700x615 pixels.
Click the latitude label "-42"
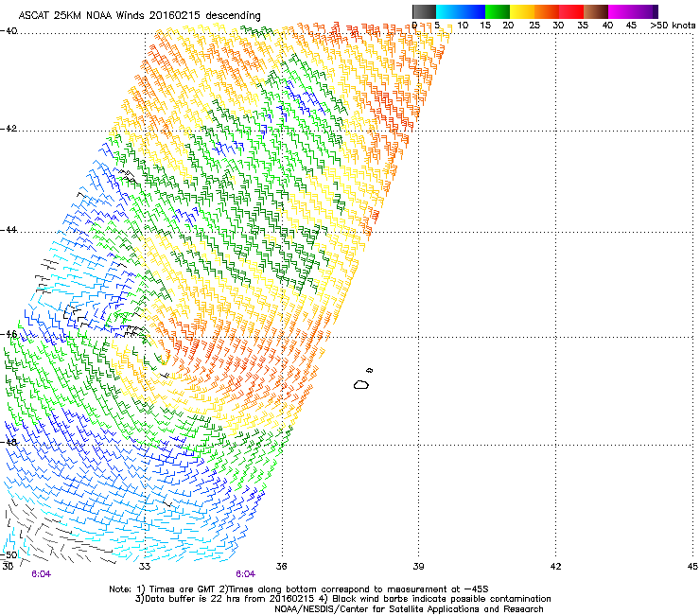[9, 129]
